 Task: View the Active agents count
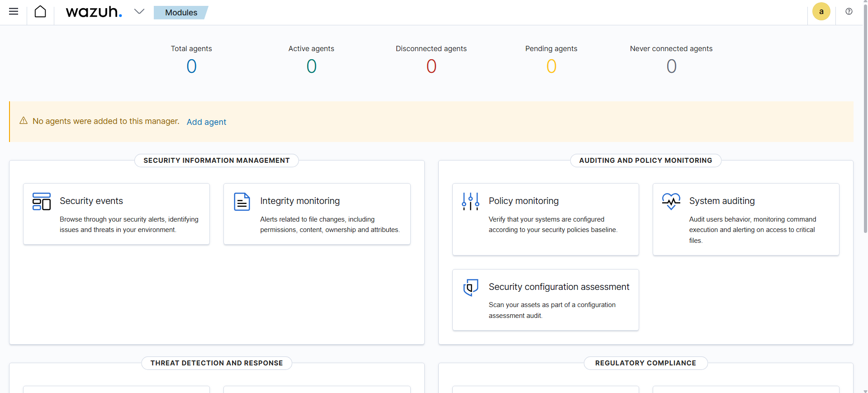pyautogui.click(x=312, y=66)
